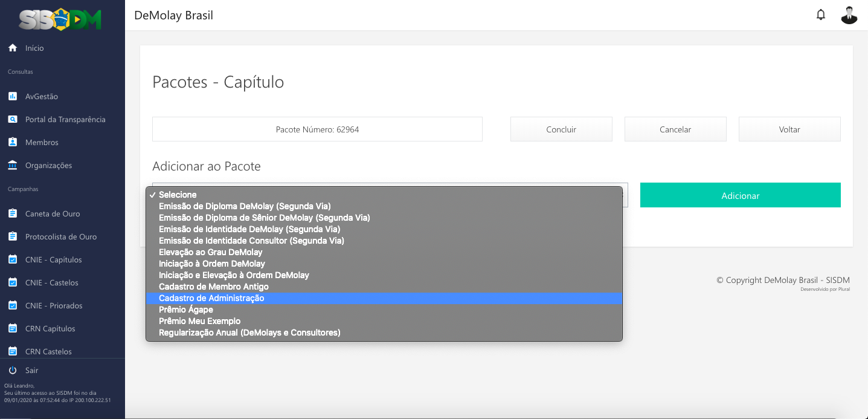Click the Início home icon

click(x=13, y=48)
